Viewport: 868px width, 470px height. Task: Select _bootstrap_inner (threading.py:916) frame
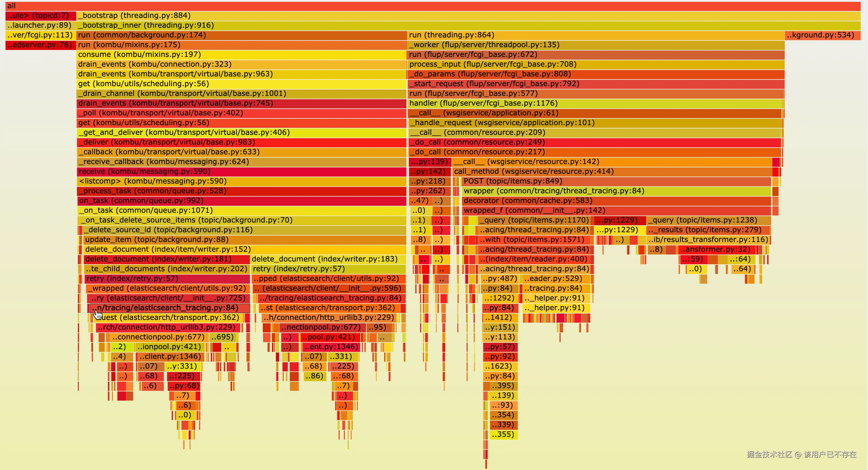click(468, 25)
